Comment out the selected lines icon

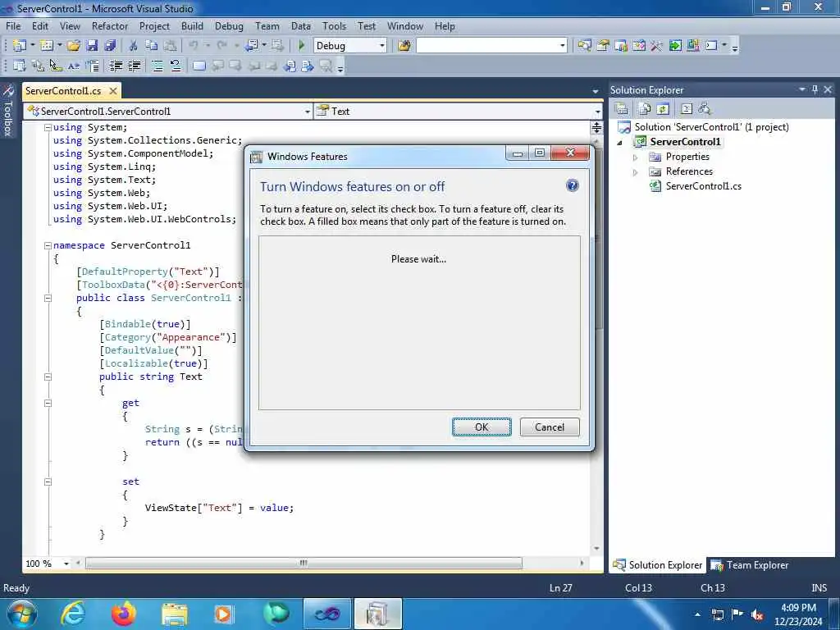[157, 66]
